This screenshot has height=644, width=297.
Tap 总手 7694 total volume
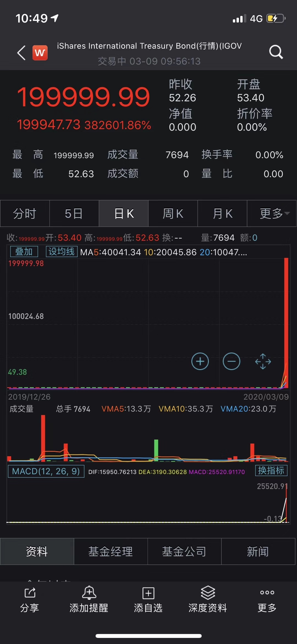[73, 409]
